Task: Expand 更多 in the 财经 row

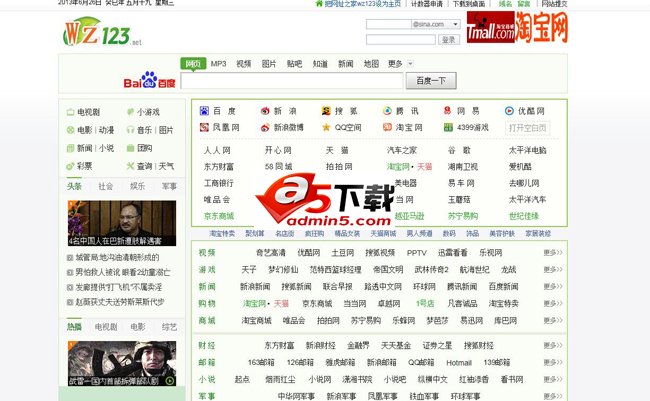Action: tap(553, 345)
